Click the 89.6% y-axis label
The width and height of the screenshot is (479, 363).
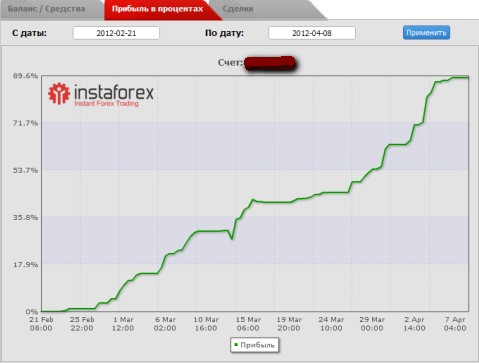25,76
